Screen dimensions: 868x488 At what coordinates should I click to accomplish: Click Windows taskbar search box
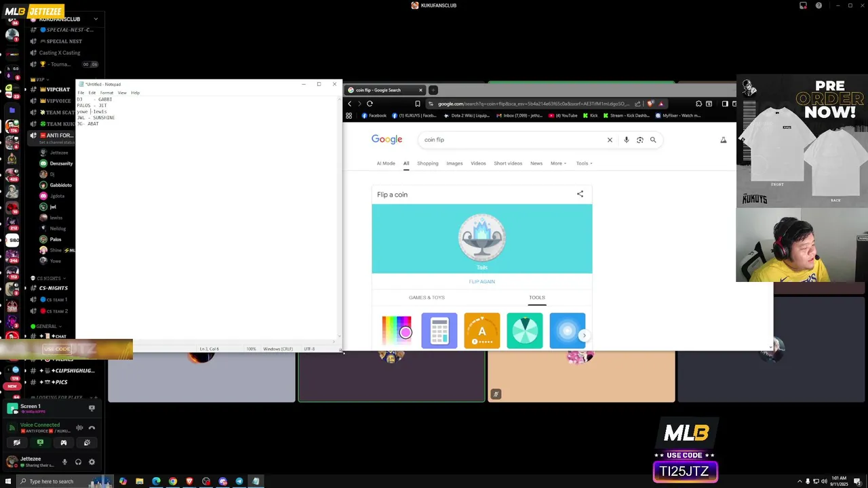tap(64, 481)
